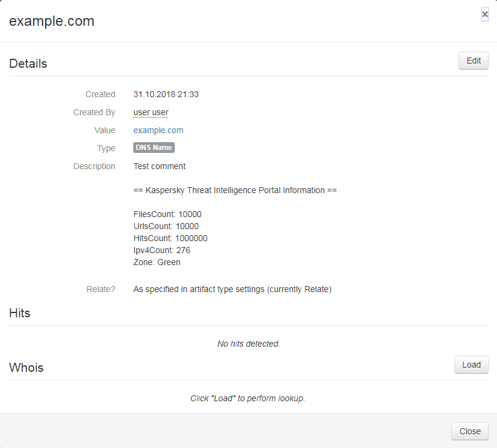Click the Relate artifact type settings text
497x448 pixels.
(x=232, y=289)
